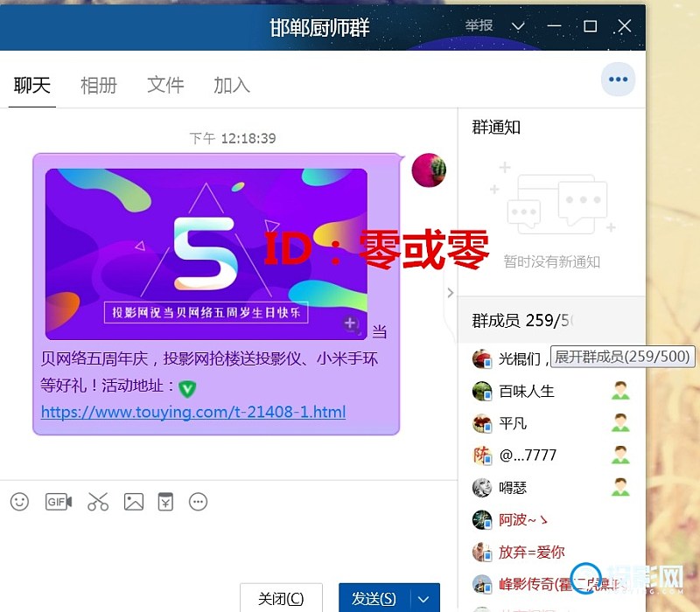The width and height of the screenshot is (700, 612).
Task: Click the 发送(S) send button
Action: point(374,599)
